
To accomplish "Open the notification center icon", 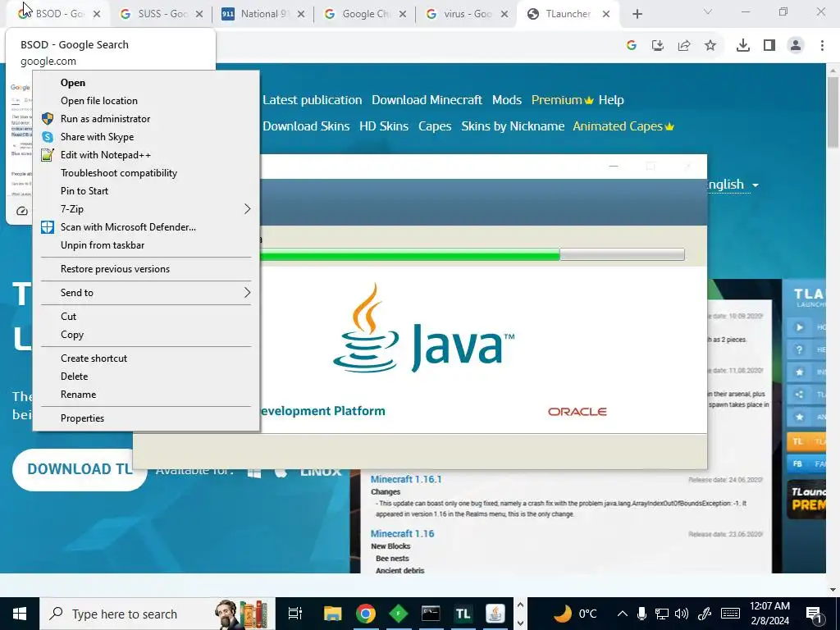I will tap(814, 614).
